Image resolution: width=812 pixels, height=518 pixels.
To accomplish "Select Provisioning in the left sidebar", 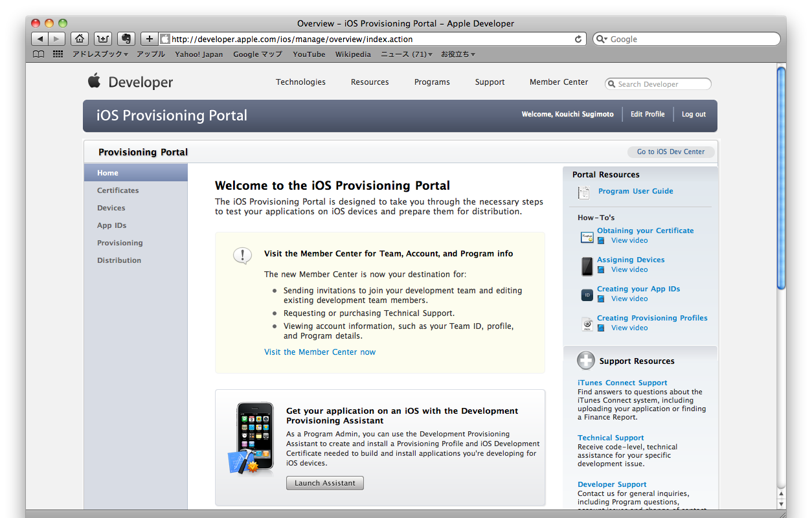I will click(120, 243).
